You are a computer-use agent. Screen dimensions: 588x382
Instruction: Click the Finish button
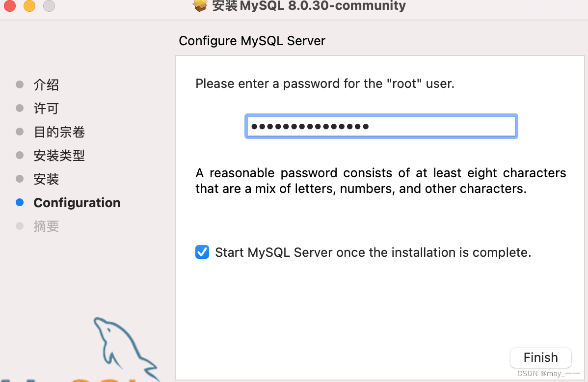(x=540, y=357)
